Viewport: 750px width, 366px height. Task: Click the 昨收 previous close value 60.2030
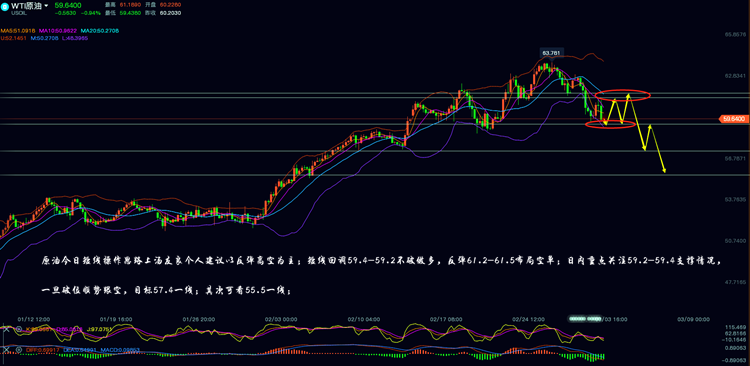point(170,13)
